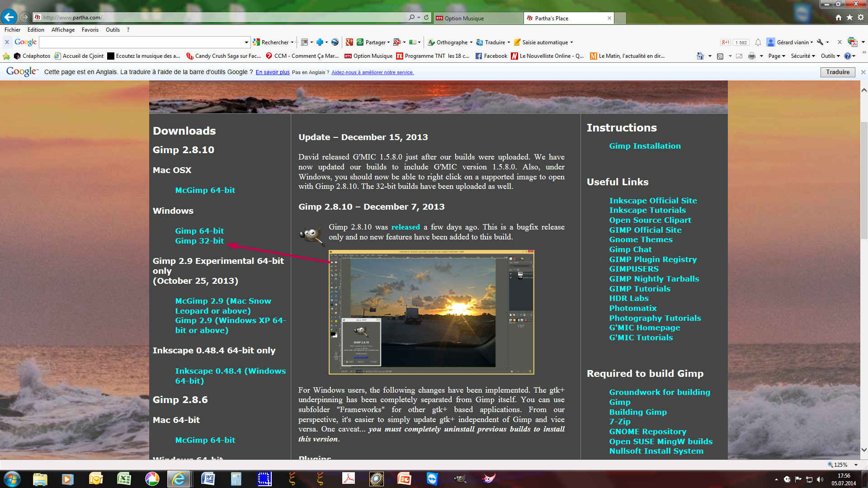Open the Sécurité command bar dropdown
This screenshot has height=488, width=868.
(x=803, y=56)
